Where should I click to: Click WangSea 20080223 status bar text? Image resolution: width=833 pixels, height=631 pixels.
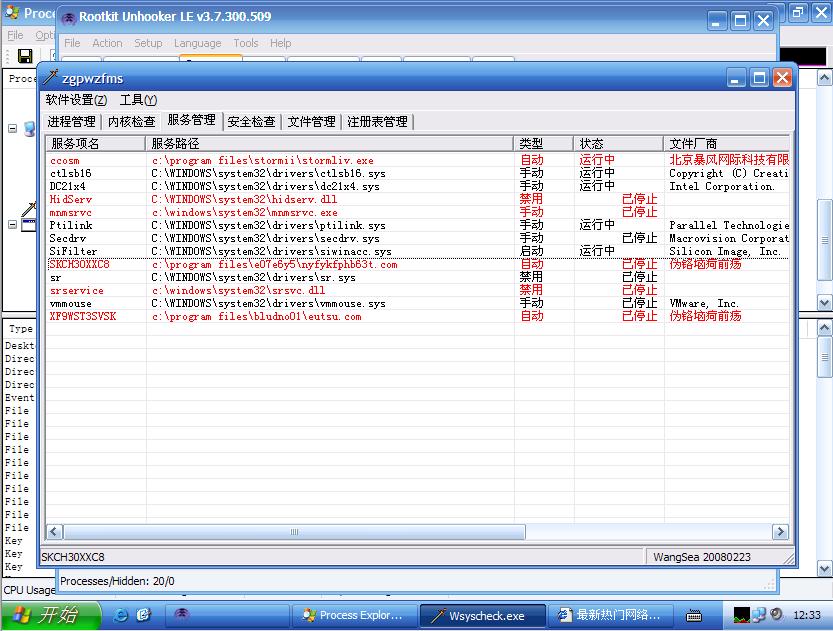pos(702,557)
